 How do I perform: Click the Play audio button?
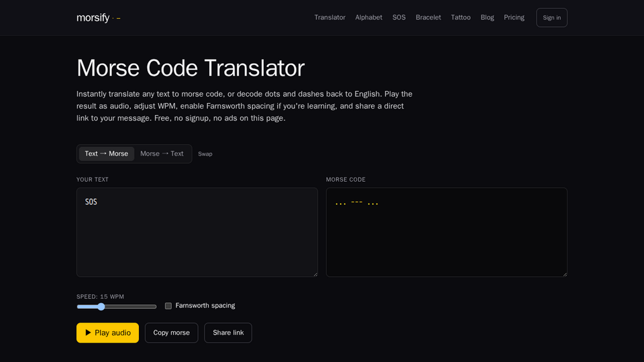point(107,333)
